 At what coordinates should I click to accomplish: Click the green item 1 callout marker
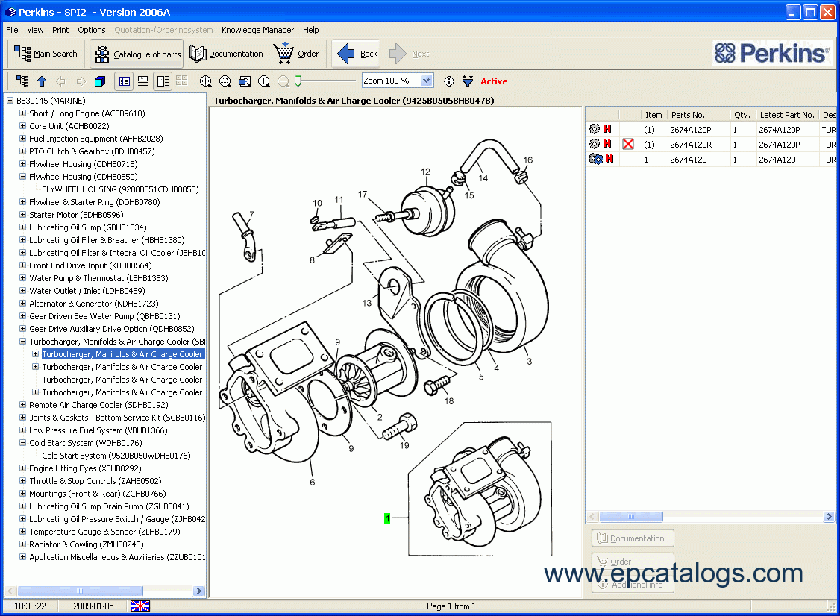(x=387, y=518)
